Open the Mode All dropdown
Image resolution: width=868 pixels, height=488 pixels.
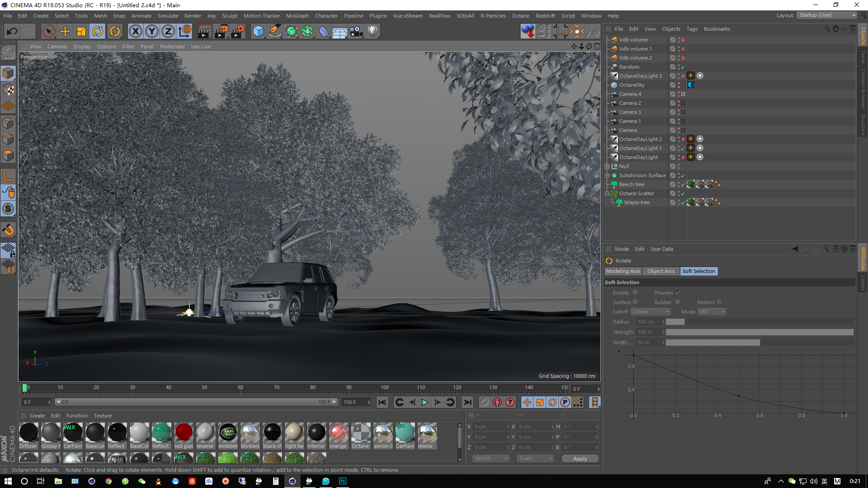click(x=712, y=311)
